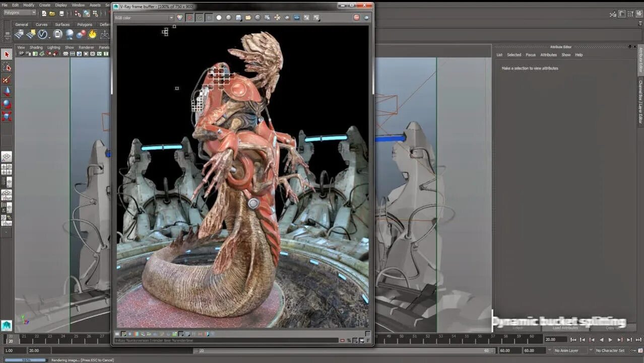Click the fire effect shelf icon
The image size is (644, 363).
pyautogui.click(x=92, y=34)
